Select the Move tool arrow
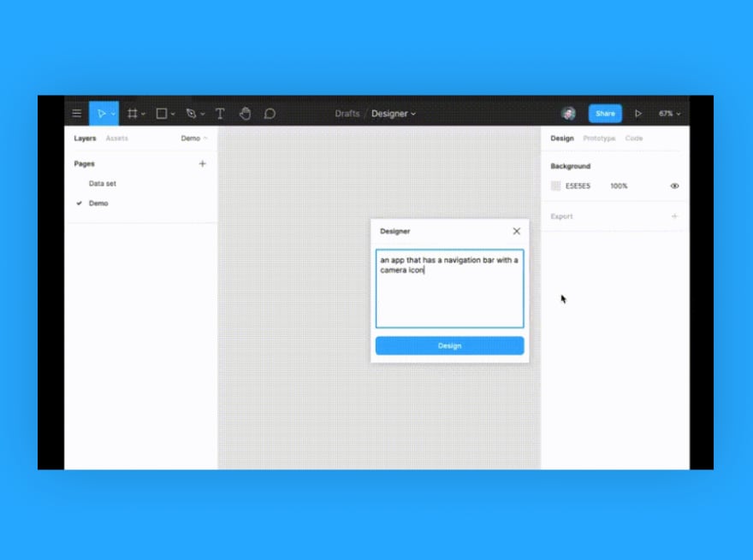The height and width of the screenshot is (560, 753). [x=101, y=113]
